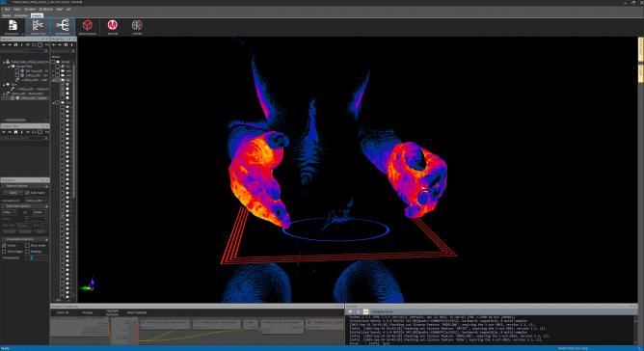Click the red X reset toolbar icon
This screenshot has width=644, height=351.
click(87, 25)
